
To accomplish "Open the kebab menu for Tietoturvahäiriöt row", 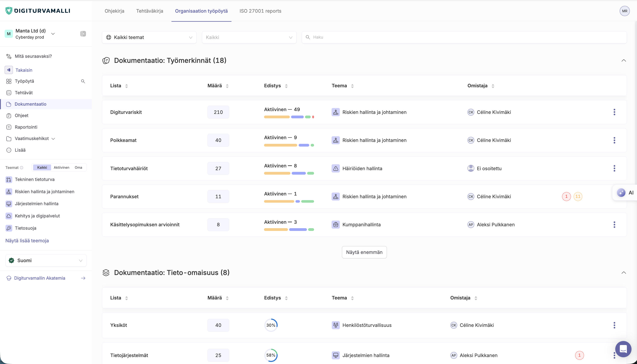I will click(614, 168).
